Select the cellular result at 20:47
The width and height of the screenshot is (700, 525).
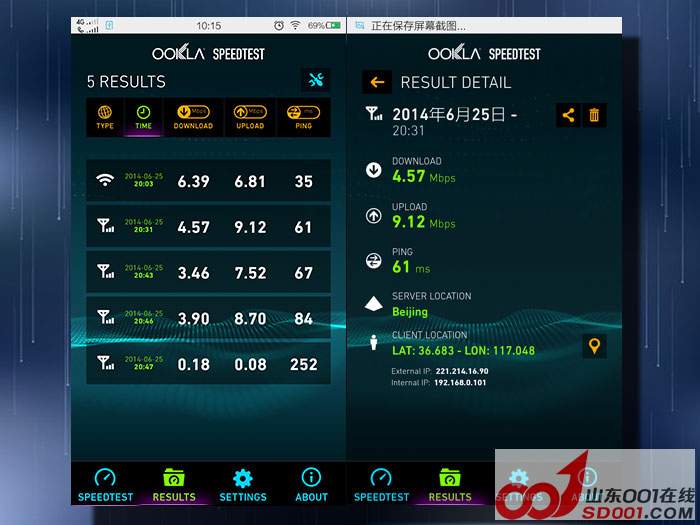[208, 363]
